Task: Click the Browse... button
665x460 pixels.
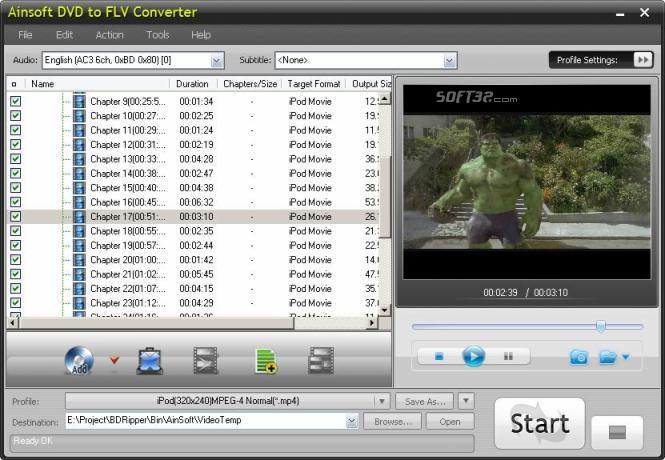Action: click(x=393, y=421)
